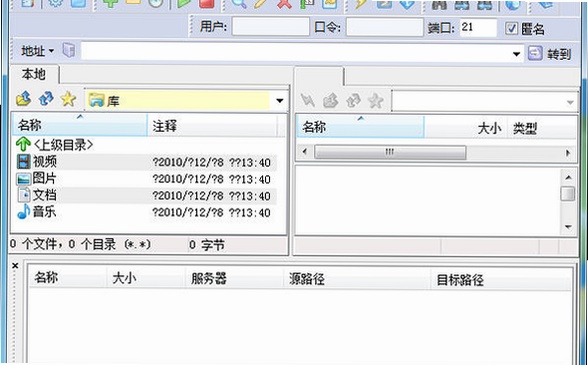
Task: Click log pane vertical scrollbar thumb
Action: click(568, 194)
